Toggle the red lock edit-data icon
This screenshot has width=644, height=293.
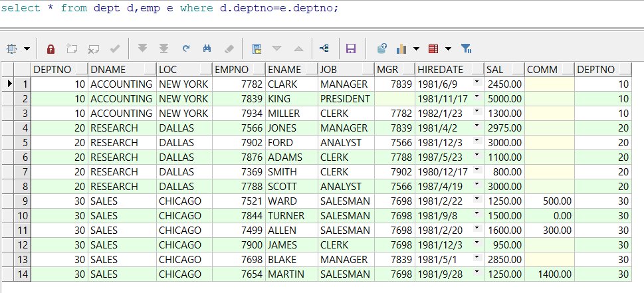click(51, 49)
